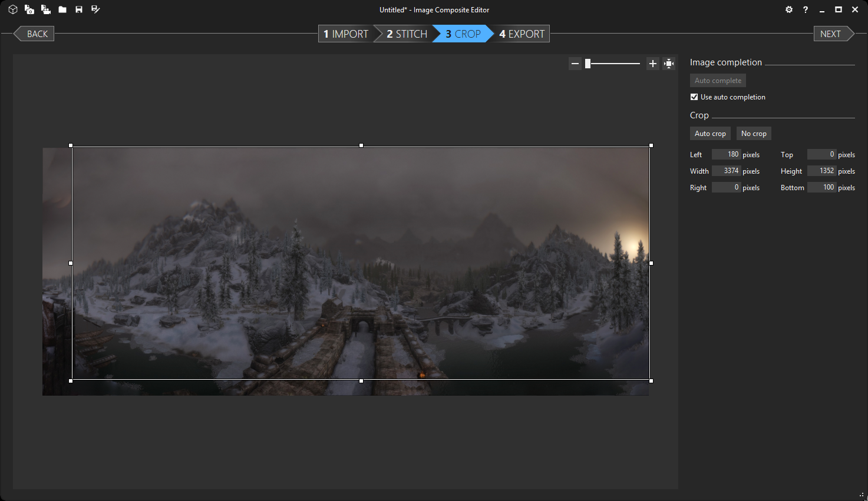Click the top-center crop handle
Screen dimensions: 868x501
(x=361, y=145)
